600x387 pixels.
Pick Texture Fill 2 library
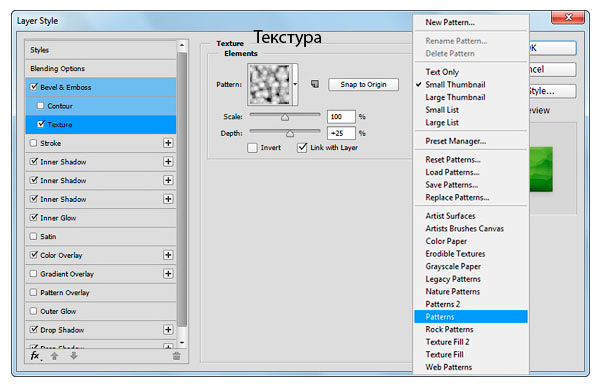(x=447, y=342)
